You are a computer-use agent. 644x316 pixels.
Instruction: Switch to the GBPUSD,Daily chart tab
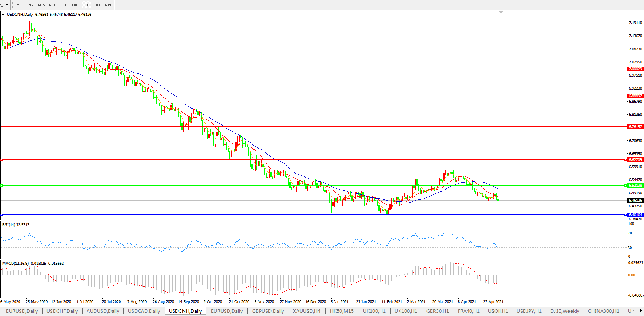268,311
